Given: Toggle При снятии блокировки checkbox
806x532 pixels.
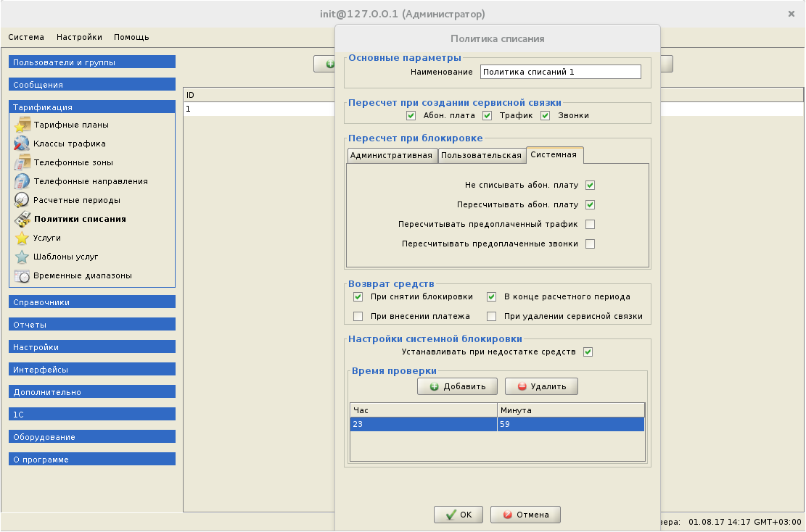Looking at the screenshot, I should tap(358, 297).
